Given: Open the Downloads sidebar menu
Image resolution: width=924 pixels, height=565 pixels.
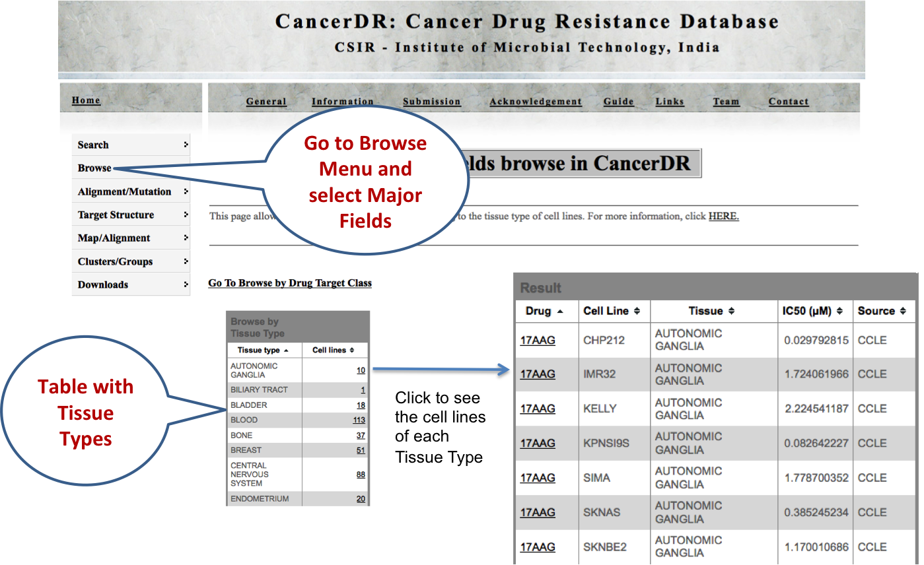Looking at the screenshot, I should coord(131,285).
